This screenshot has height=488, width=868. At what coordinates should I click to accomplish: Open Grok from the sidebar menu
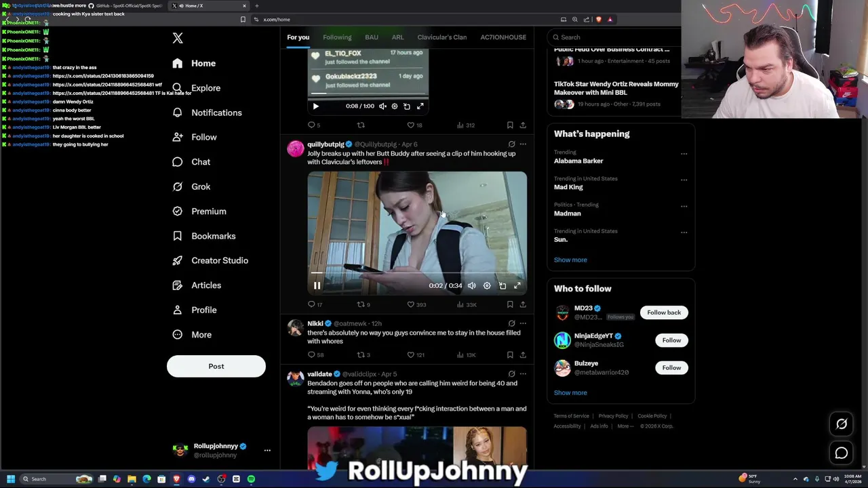[192, 186]
